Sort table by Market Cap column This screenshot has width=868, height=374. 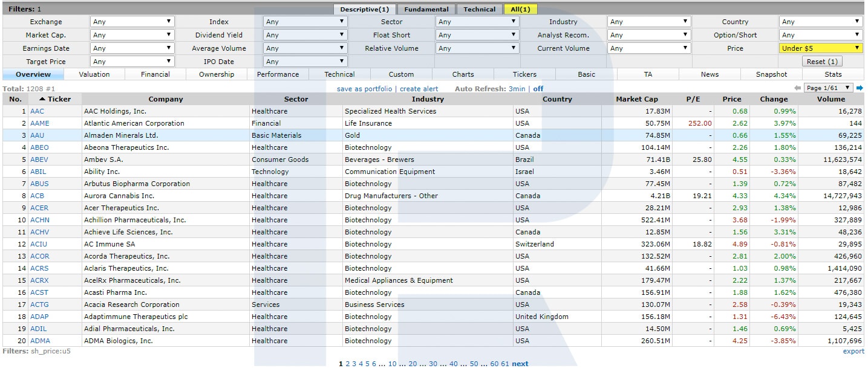pos(636,99)
